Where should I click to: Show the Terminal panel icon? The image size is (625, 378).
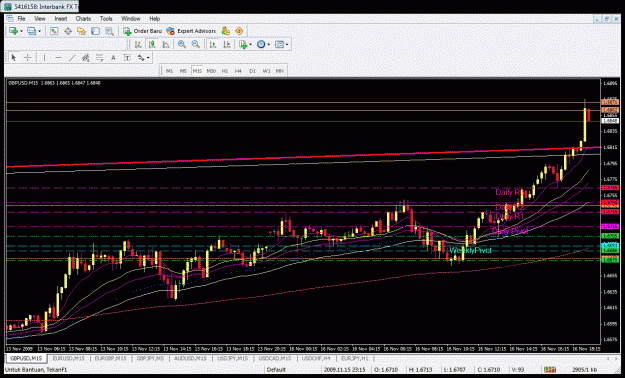(x=95, y=31)
